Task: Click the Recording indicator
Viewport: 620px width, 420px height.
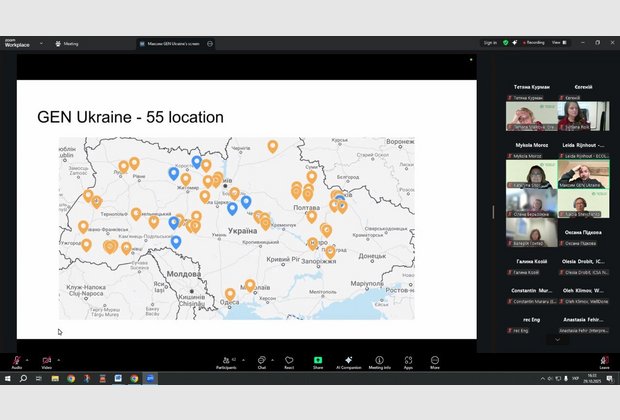Action: point(533,43)
